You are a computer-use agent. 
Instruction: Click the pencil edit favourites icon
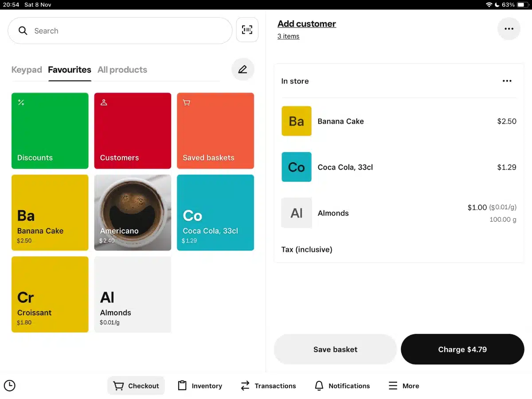[243, 70]
